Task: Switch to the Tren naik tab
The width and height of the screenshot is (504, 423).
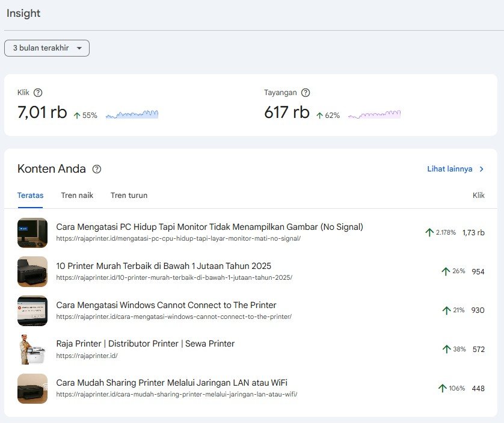Action: (77, 196)
